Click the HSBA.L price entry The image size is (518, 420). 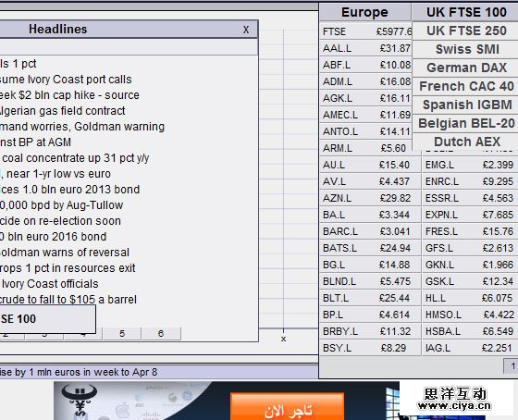[470, 331]
